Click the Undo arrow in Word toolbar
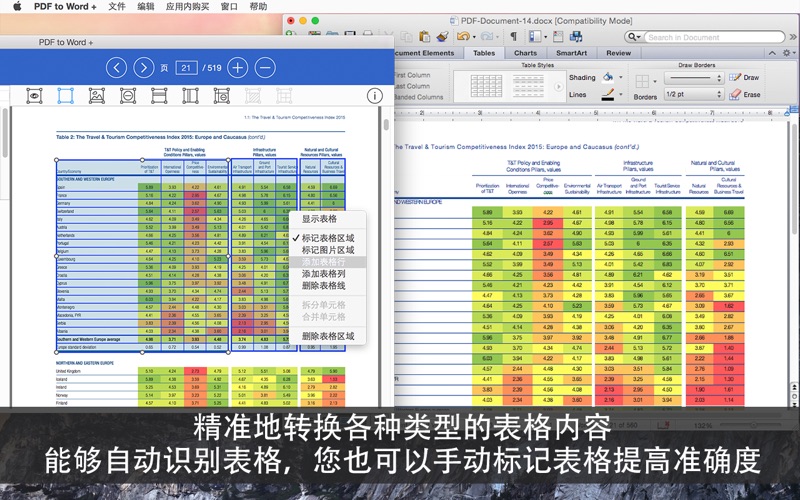Screen dimensions: 800x500 463,36
